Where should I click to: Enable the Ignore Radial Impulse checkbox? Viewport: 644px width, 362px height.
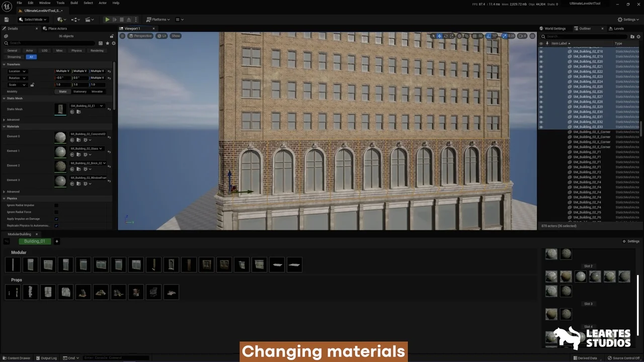[x=56, y=205]
